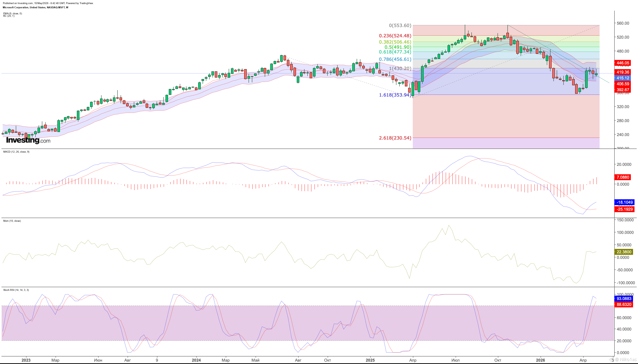Click the 0.618(477.34) Fibonacci label
This screenshot has width=638, height=364.
(x=395, y=52)
